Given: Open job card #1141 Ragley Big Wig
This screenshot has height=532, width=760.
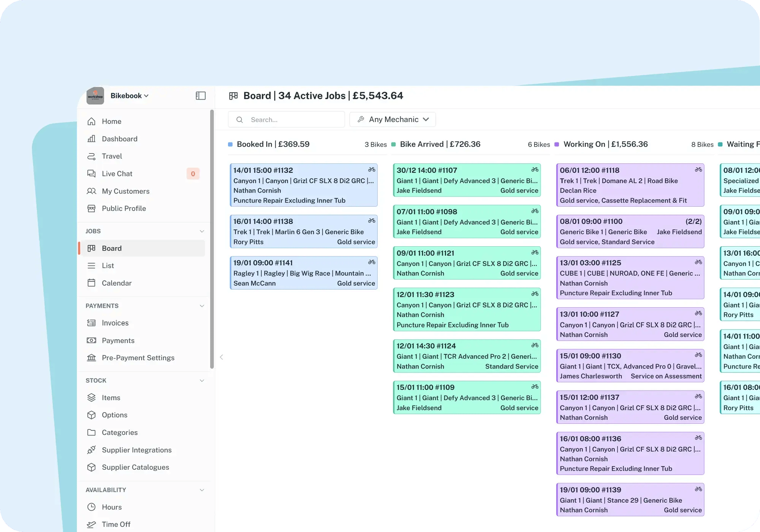Looking at the screenshot, I should point(304,273).
